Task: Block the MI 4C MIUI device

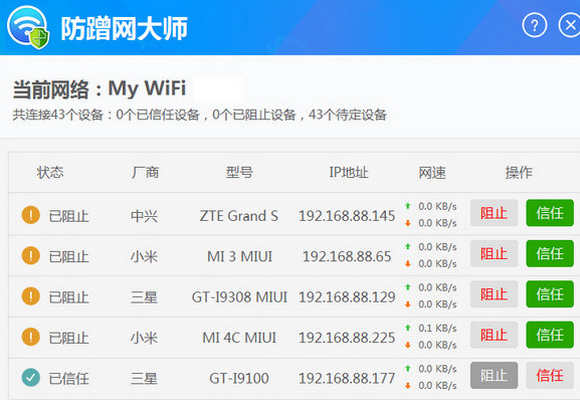Action: (x=494, y=335)
